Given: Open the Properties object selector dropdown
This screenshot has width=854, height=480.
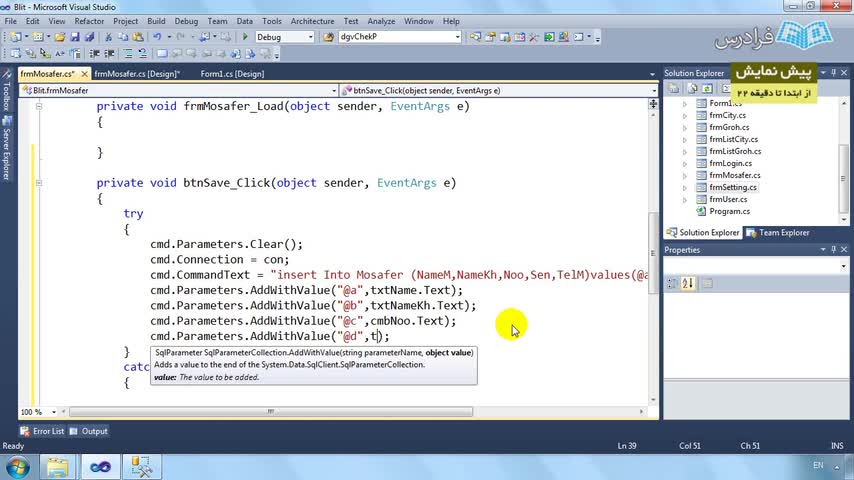Looking at the screenshot, I should (x=843, y=266).
